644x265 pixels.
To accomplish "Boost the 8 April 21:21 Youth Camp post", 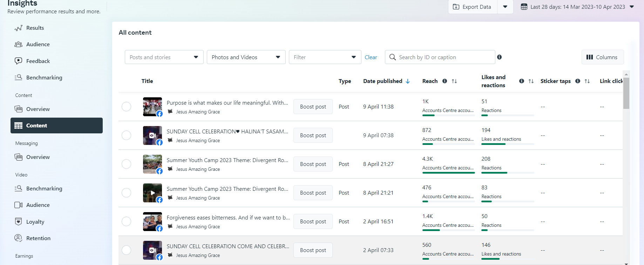I will 313,193.
